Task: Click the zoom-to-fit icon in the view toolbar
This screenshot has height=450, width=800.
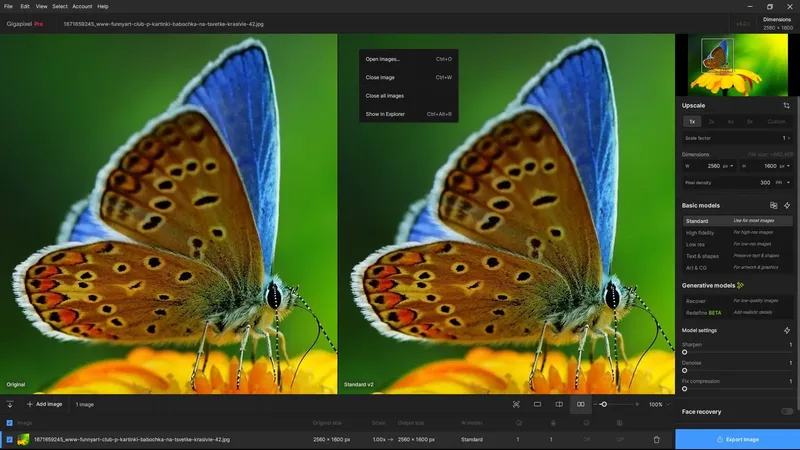Action: [x=516, y=404]
